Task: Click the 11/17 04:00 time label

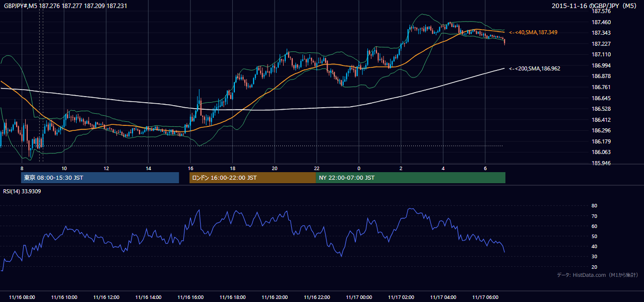Action: (x=443, y=297)
